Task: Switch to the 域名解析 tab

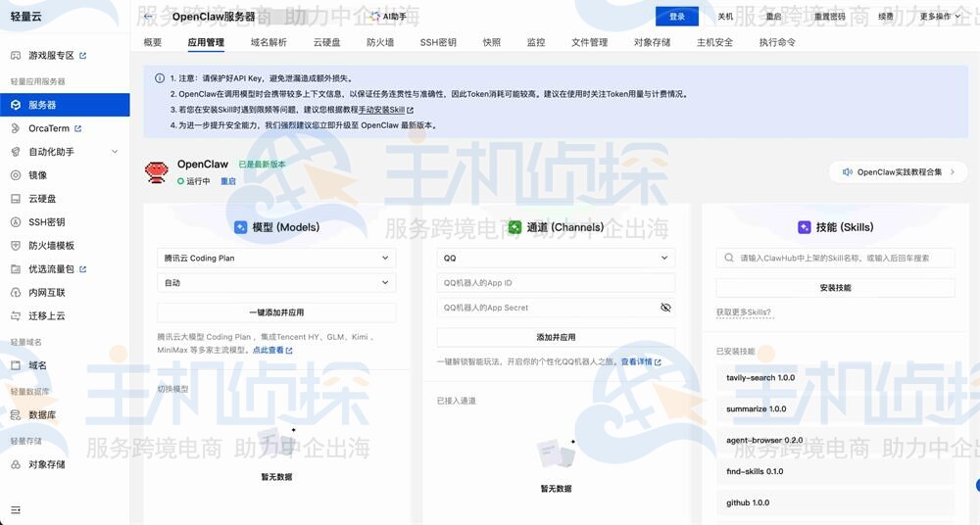Action: tap(269, 42)
